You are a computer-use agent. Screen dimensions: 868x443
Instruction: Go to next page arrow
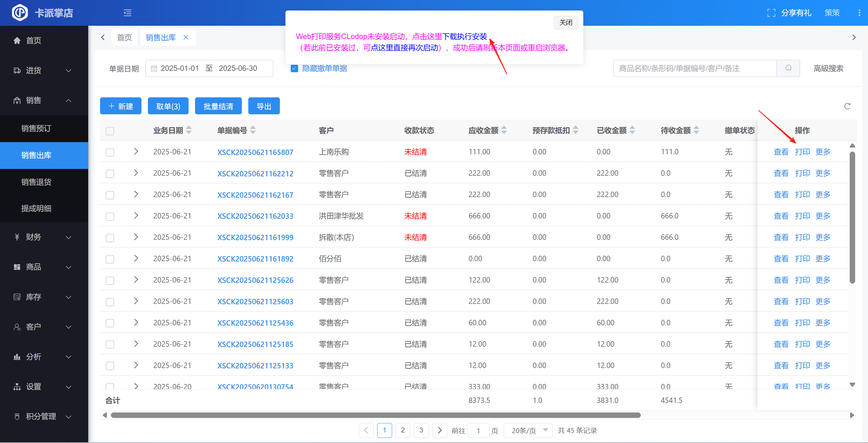440,430
